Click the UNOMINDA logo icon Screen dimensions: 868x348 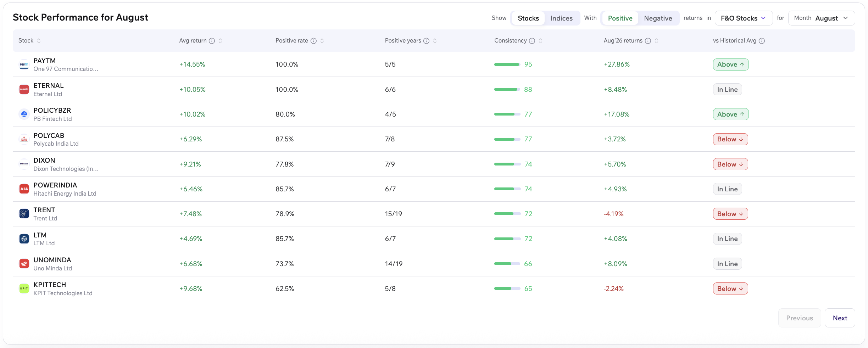[24, 264]
